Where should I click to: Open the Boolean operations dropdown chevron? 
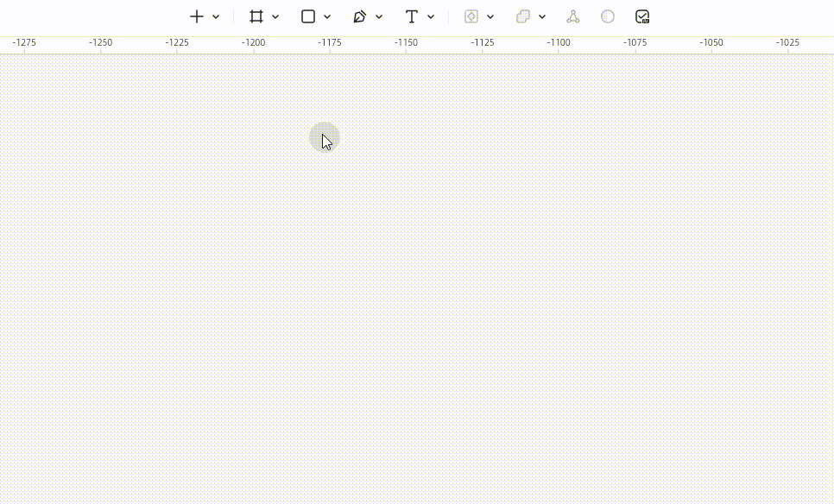pos(542,17)
